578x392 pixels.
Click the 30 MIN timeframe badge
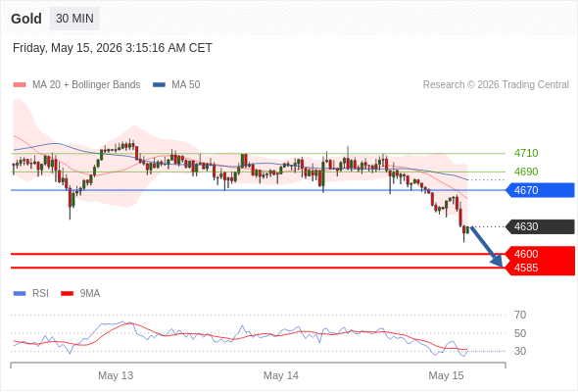click(x=74, y=19)
